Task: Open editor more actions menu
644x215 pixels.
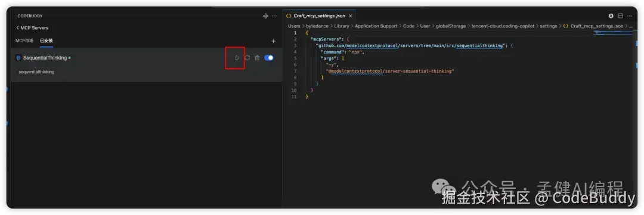Action: [x=630, y=16]
